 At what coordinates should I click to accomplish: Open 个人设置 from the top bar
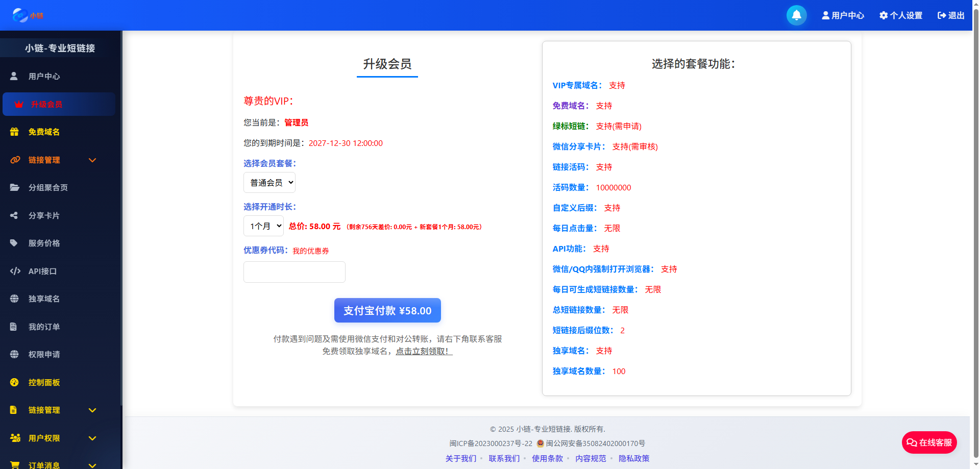(900, 15)
